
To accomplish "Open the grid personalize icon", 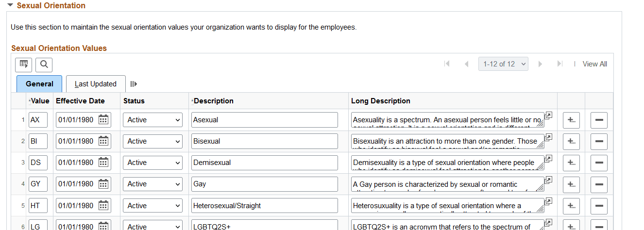I will coord(23,65).
